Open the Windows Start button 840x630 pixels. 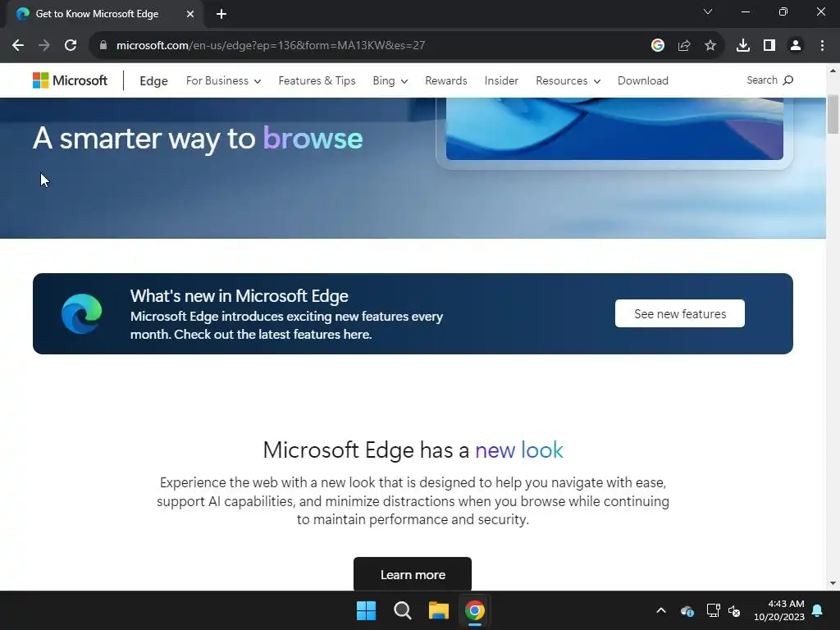tap(367, 610)
